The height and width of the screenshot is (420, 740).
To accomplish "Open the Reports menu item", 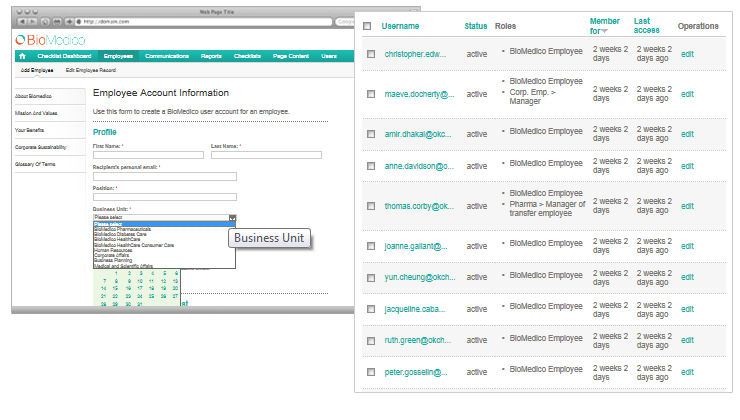I will 211,56.
